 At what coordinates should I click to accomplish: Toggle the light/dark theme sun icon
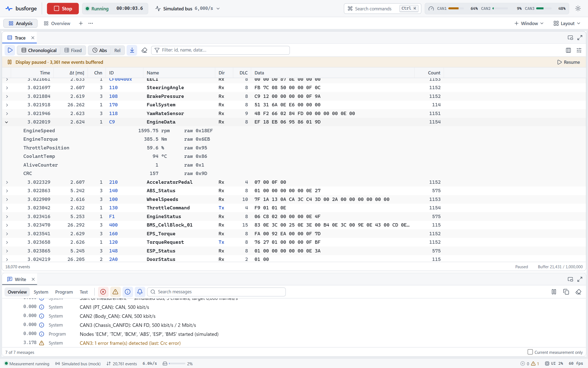tap(578, 8)
